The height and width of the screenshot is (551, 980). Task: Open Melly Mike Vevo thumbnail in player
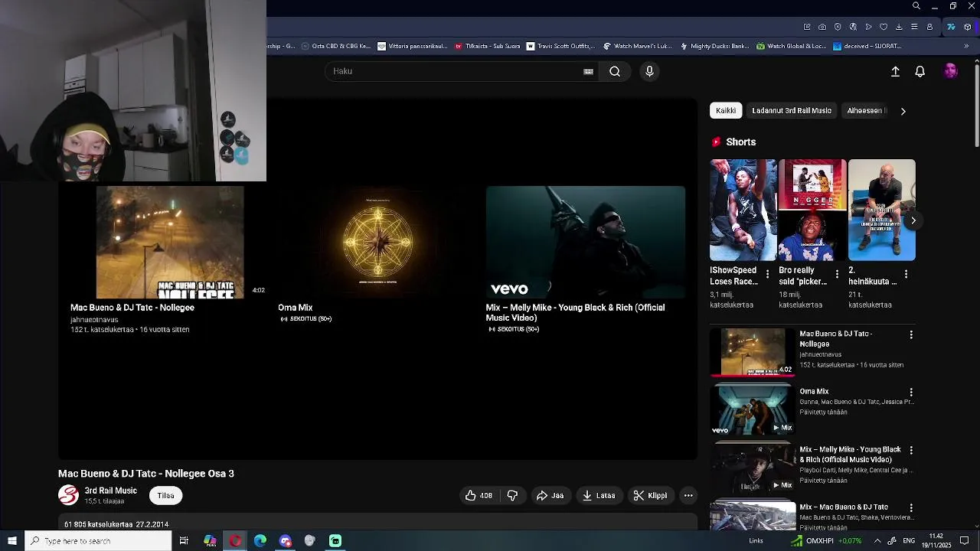click(586, 242)
